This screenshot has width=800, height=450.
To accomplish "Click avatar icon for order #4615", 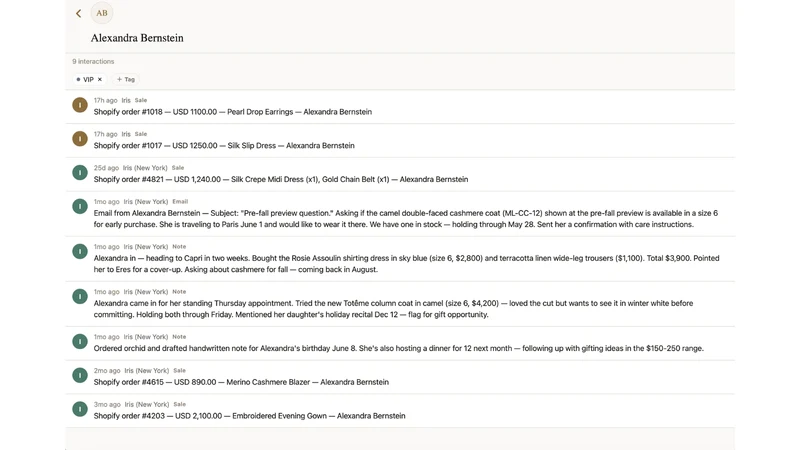I will [80, 376].
